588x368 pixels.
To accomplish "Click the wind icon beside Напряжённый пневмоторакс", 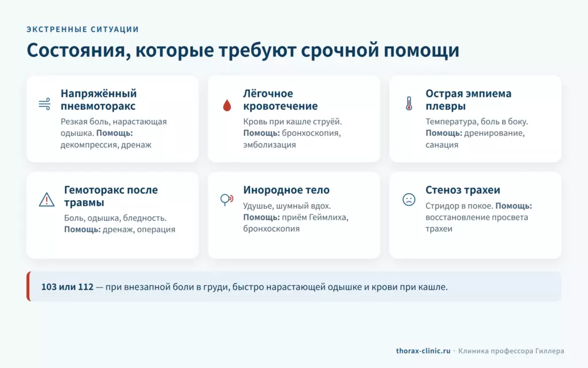I will coord(45,104).
